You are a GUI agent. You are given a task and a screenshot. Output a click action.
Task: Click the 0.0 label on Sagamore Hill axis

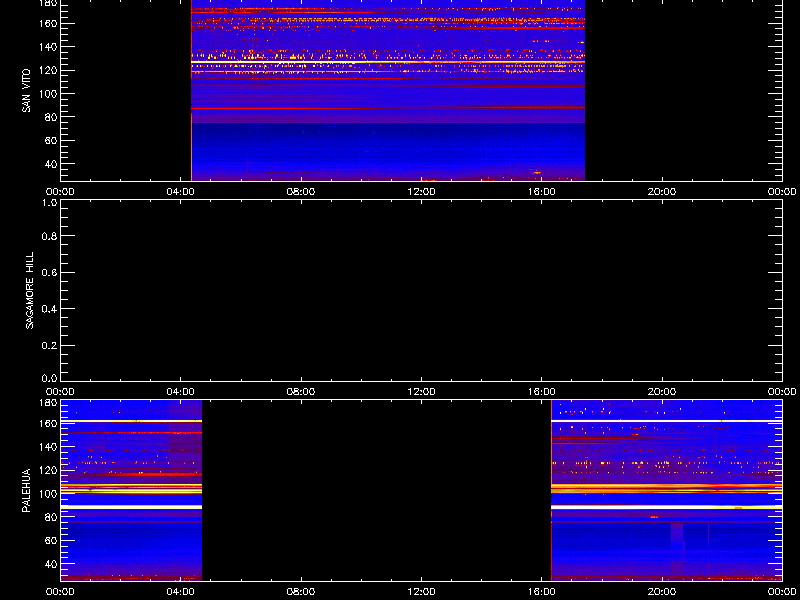[49, 378]
